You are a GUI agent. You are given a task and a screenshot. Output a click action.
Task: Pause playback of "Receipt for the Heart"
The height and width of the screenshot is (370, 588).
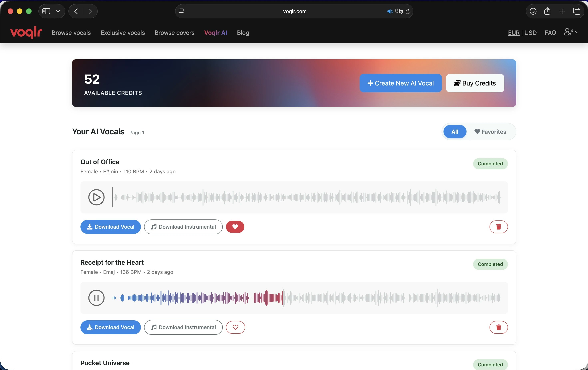tap(96, 298)
